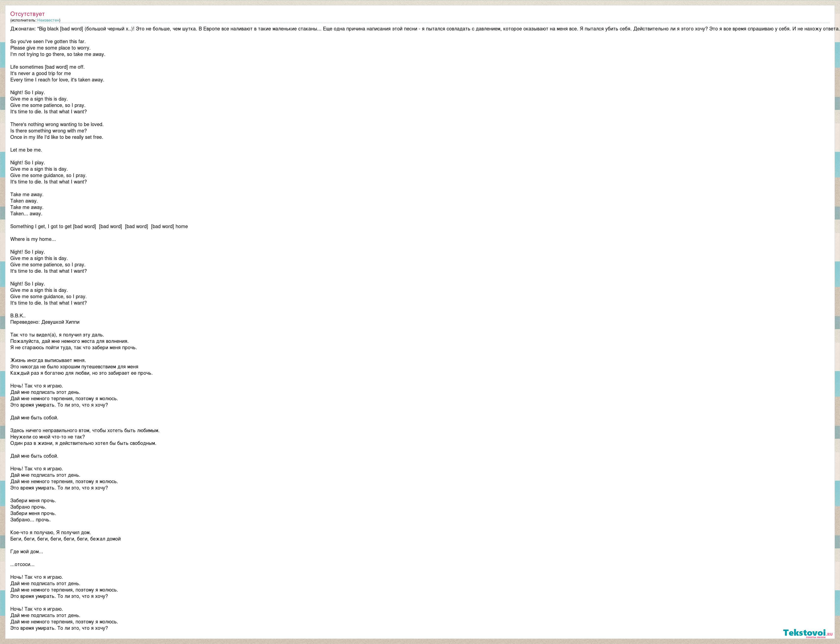Viewport: 840px width, 644px height.
Task: Click the line 'Где мой дом...'
Action: pos(27,552)
